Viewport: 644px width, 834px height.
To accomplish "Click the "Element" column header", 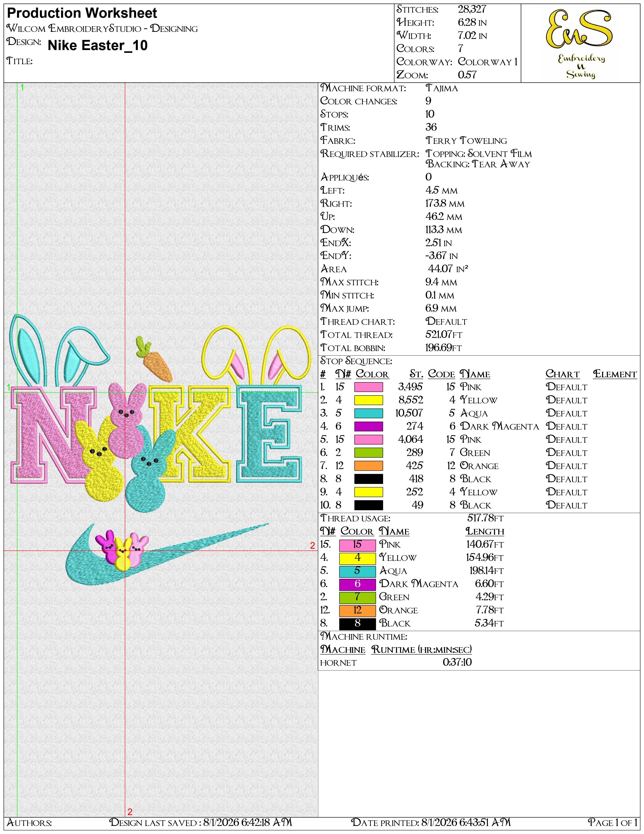I will pos(615,374).
